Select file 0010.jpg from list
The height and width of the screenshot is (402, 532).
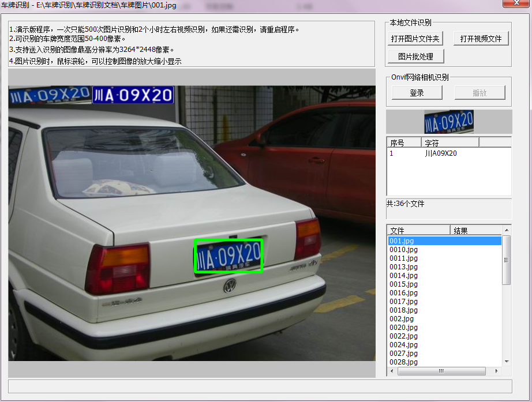point(403,250)
